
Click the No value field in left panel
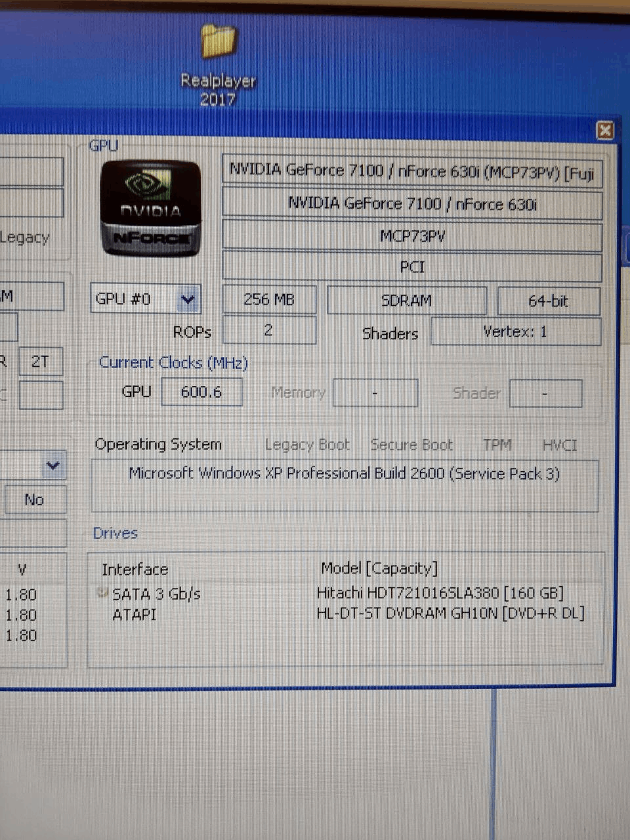(35, 500)
